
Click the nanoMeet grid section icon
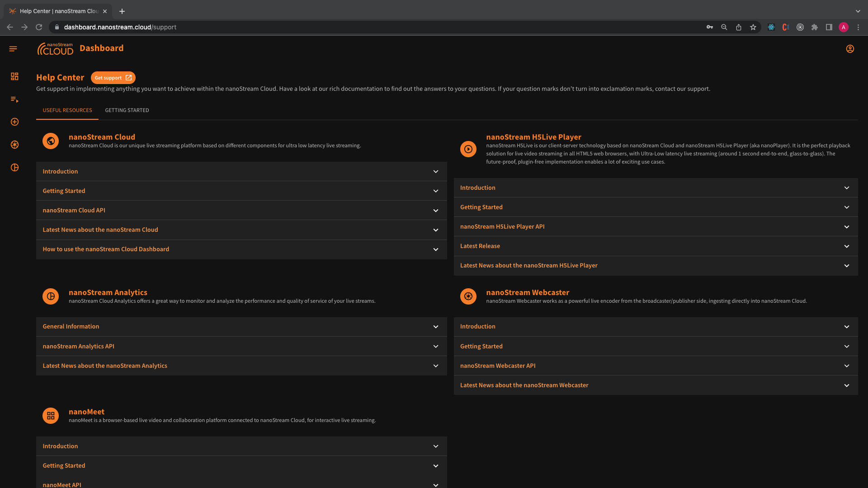51,416
